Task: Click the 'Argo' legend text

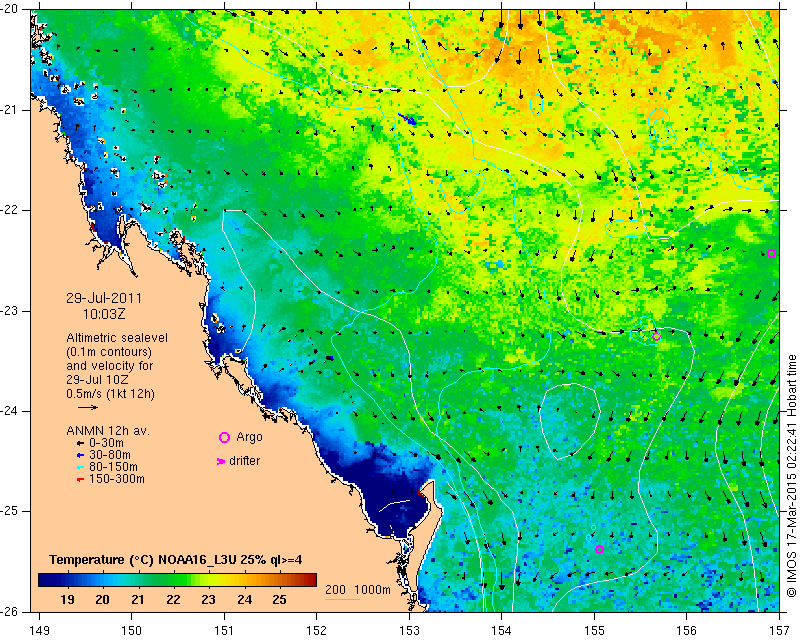Action: click(249, 437)
